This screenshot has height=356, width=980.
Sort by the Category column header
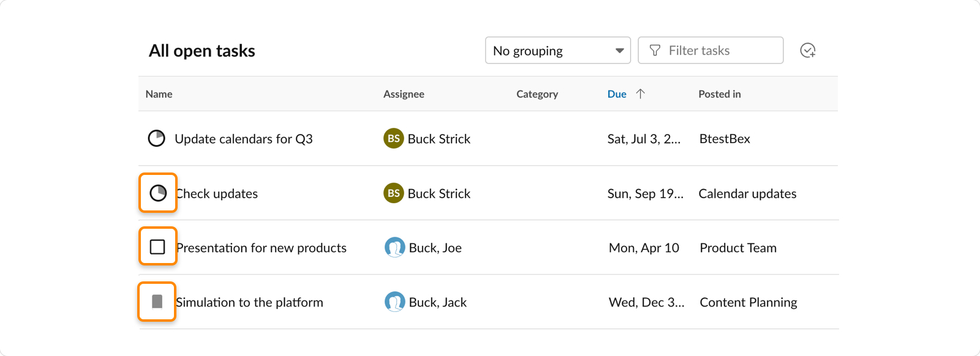click(x=537, y=94)
